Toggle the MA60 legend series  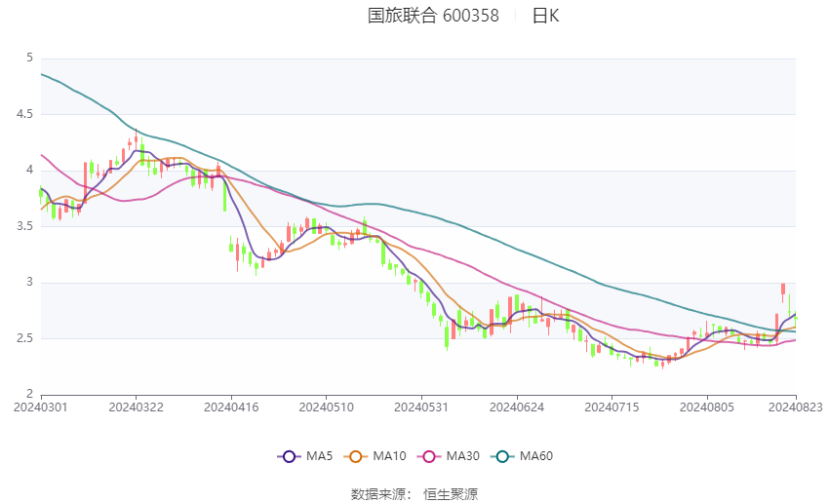[x=522, y=456]
